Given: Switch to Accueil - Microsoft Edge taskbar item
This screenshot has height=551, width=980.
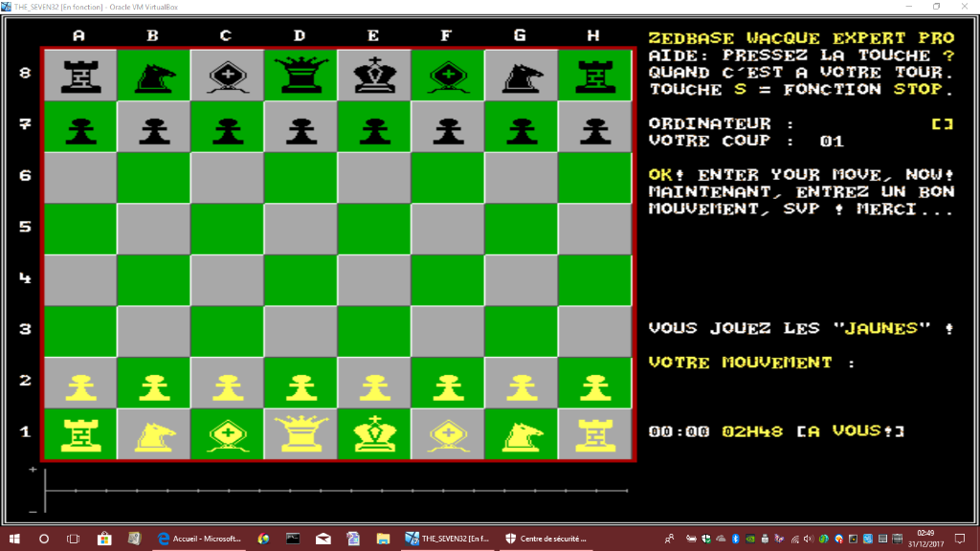Looking at the screenshot, I should point(198,539).
